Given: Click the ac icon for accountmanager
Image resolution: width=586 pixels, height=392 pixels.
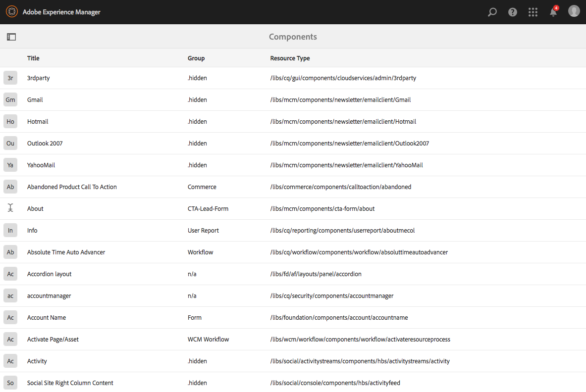Looking at the screenshot, I should tap(10, 295).
